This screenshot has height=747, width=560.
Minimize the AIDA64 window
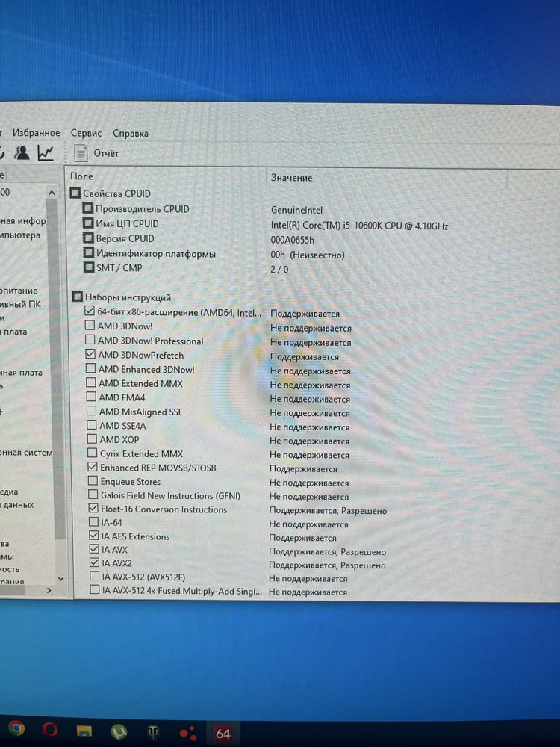point(538,117)
